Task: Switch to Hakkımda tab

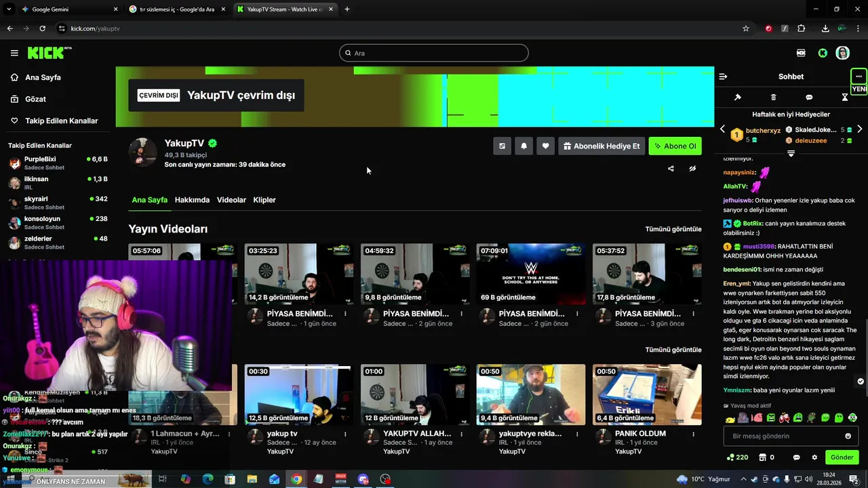Action: coord(192,200)
